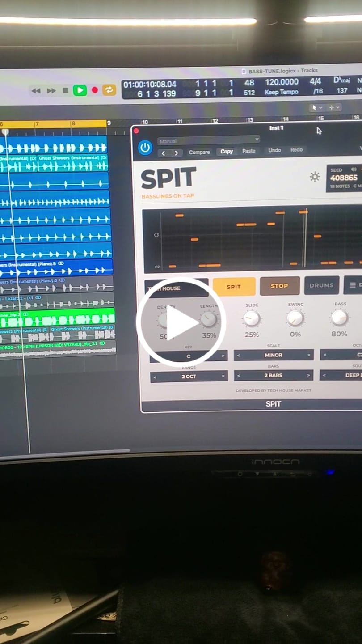Open the secondary crosshair tool menu
362x644 pixels.
tap(334, 107)
